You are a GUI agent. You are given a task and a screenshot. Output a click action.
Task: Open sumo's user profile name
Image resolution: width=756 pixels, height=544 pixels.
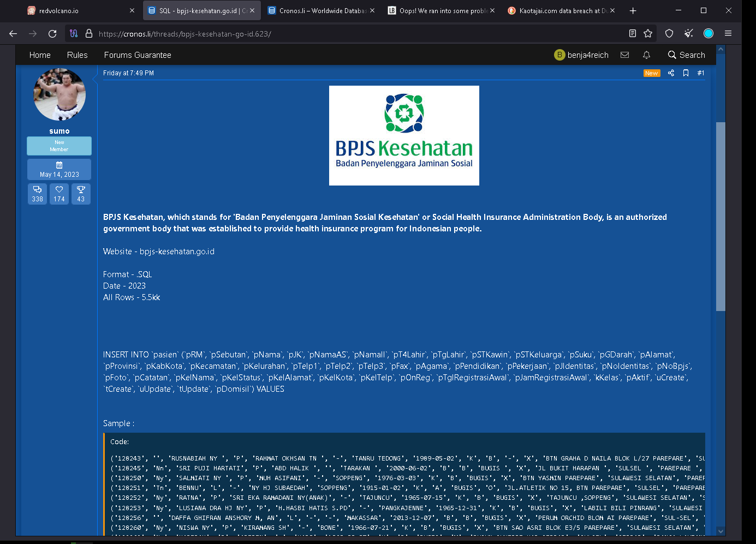pyautogui.click(x=59, y=131)
